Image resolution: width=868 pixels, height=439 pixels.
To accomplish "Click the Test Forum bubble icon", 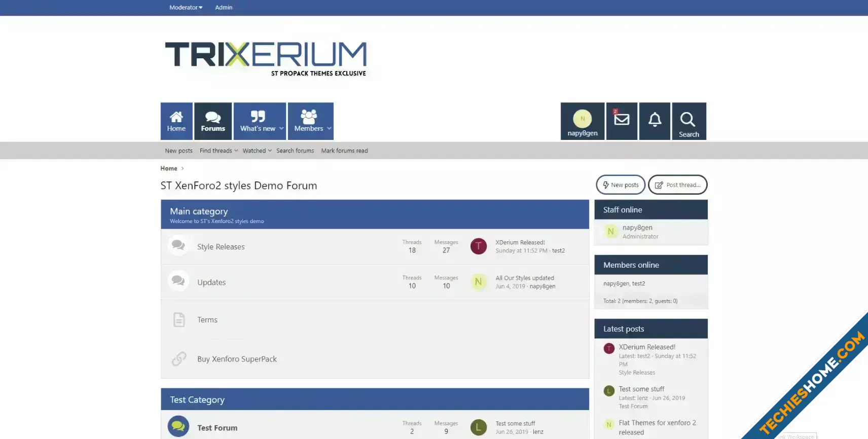I will pyautogui.click(x=178, y=426).
